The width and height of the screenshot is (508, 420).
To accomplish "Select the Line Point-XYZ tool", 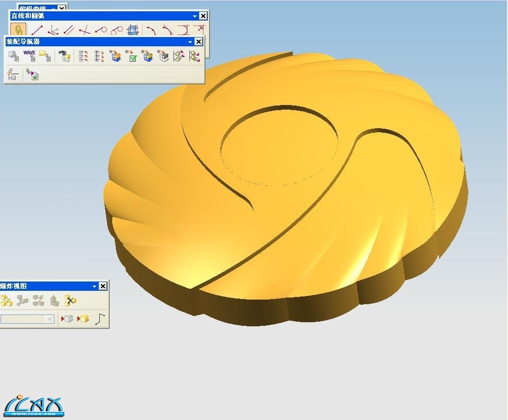I will [53, 30].
